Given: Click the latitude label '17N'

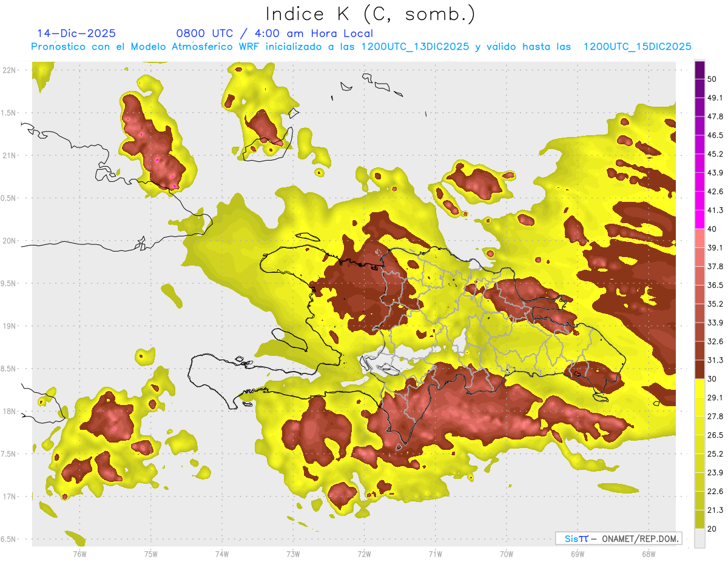Looking at the screenshot, I should (9, 497).
